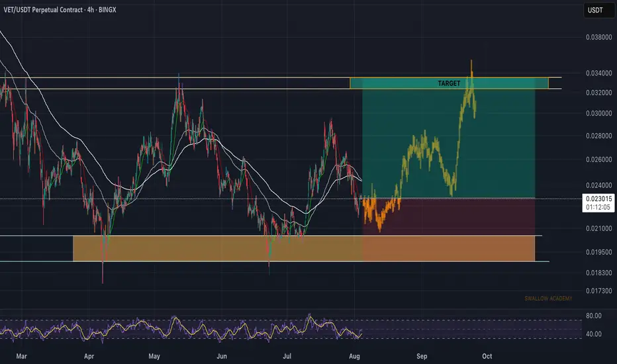The image size is (617, 364).
Task: Click the Sep date axis label
Action: (422, 356)
